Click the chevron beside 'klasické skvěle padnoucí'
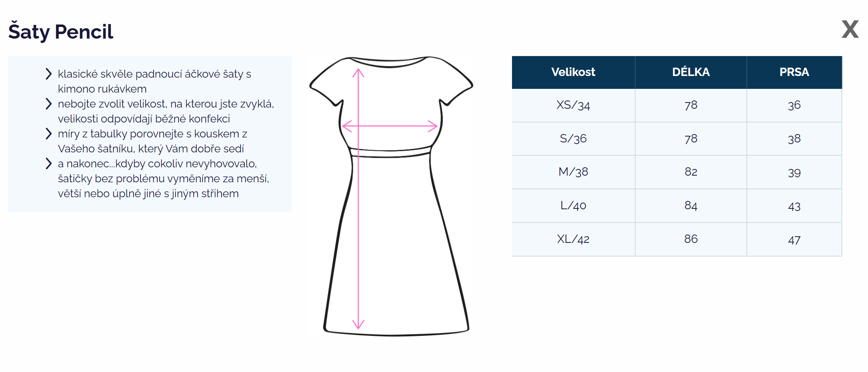Screen dimensions: 868x372 pyautogui.click(x=49, y=74)
